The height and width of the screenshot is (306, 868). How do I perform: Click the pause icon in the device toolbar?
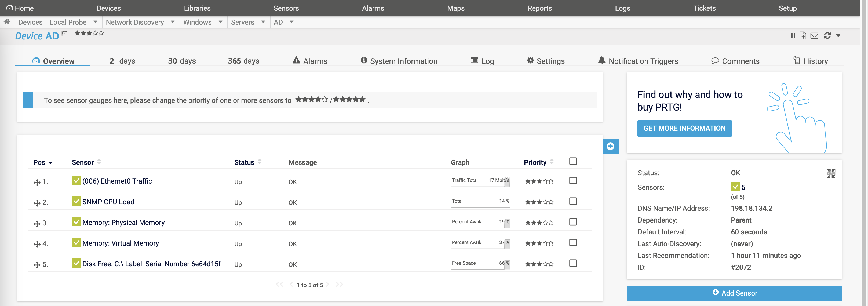coord(793,35)
